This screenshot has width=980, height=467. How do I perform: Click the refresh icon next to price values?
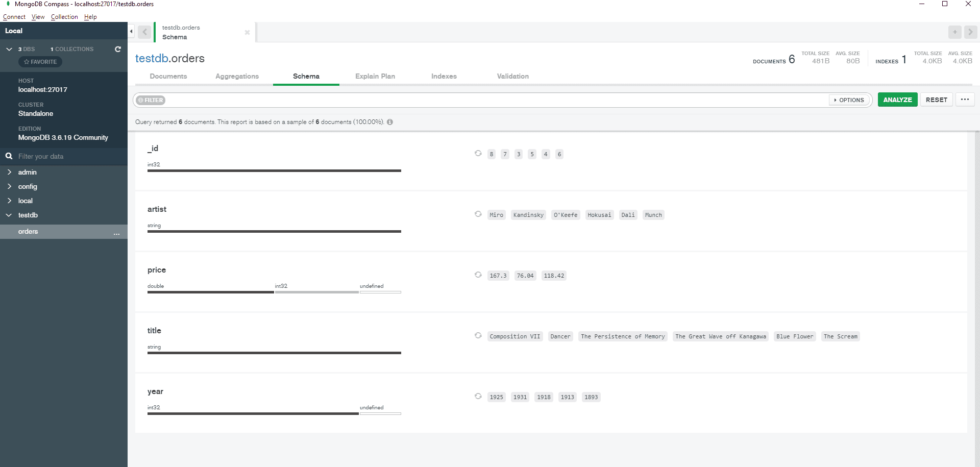[x=478, y=275]
